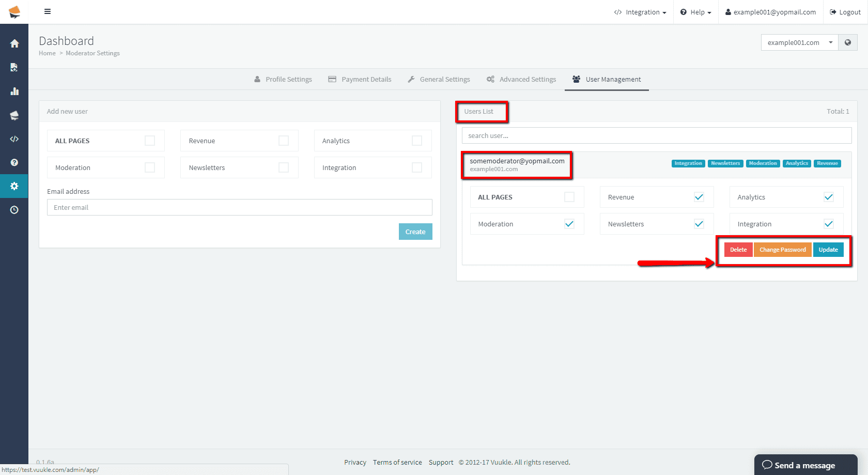The height and width of the screenshot is (475, 868).
Task: Enable Newsletters checkbox for new user
Action: (x=284, y=167)
